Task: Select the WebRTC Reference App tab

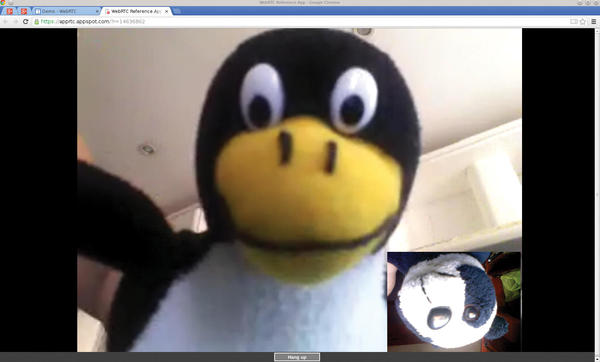Action: point(137,11)
